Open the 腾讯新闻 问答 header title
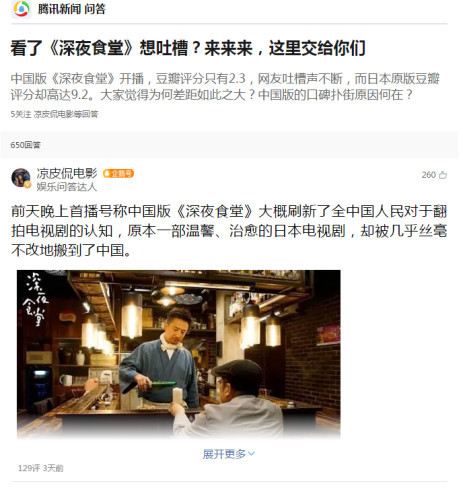The image size is (463, 490). pos(71,9)
